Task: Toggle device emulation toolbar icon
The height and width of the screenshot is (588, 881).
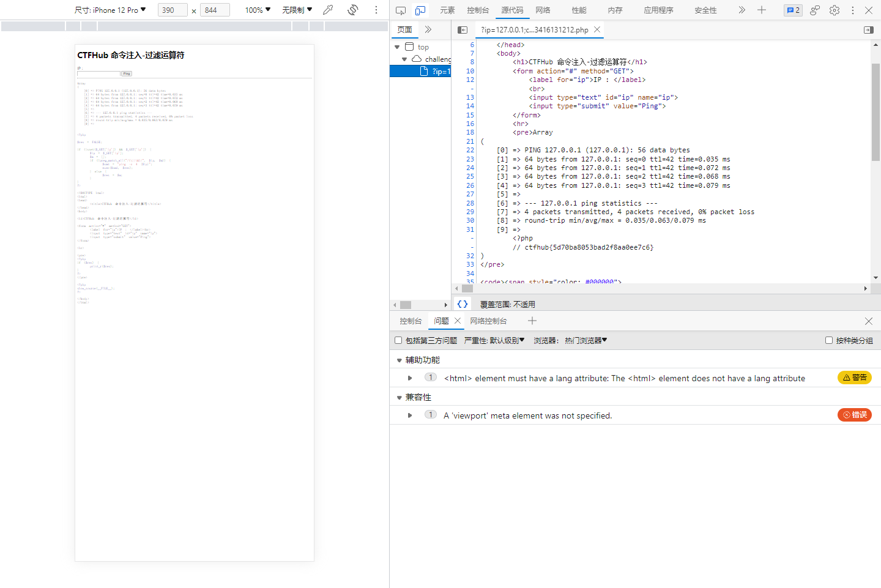Action: coord(420,10)
